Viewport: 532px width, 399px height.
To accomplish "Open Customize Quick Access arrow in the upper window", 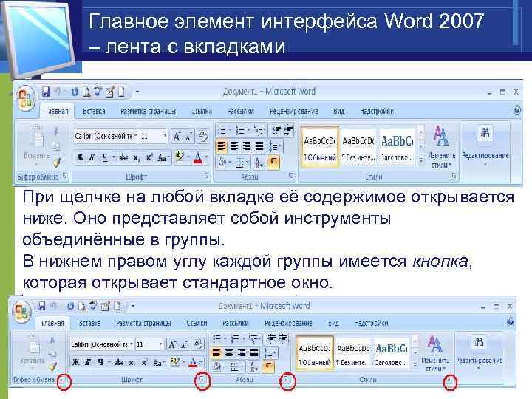I will pos(137,91).
